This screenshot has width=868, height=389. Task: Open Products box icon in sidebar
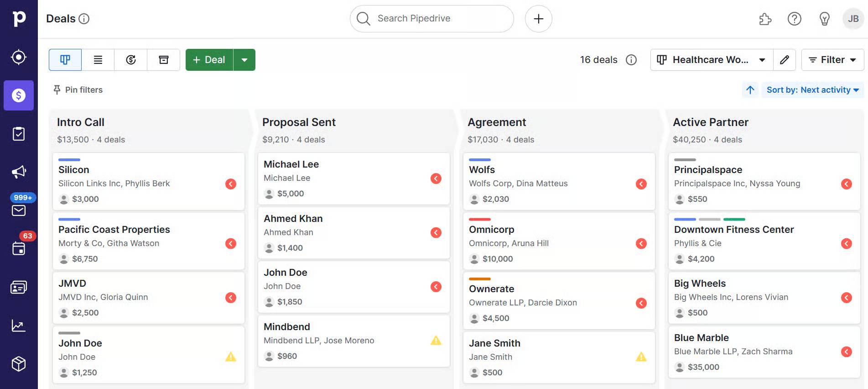coord(19,364)
